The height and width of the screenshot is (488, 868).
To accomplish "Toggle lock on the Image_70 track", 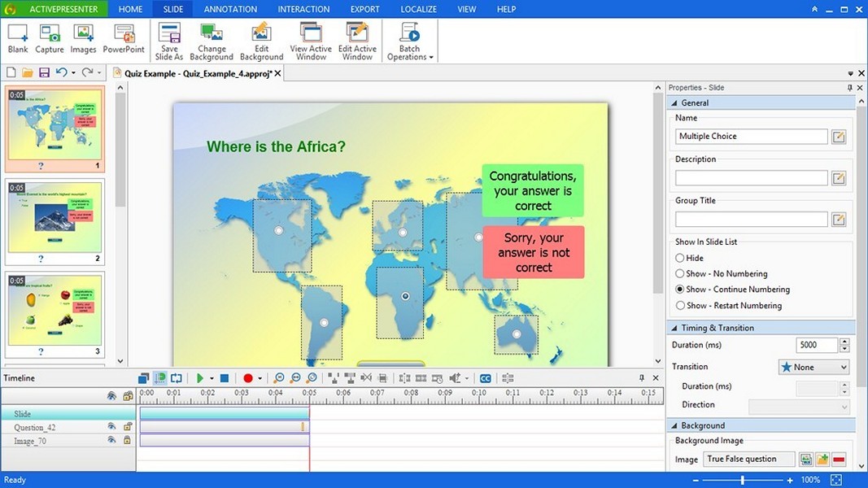I will [x=128, y=440].
